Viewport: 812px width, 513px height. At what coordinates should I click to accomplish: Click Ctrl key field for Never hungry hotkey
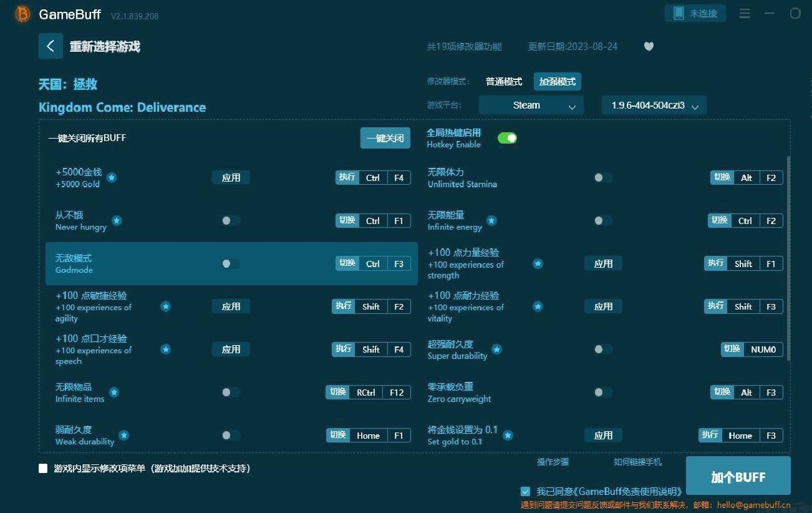point(373,220)
